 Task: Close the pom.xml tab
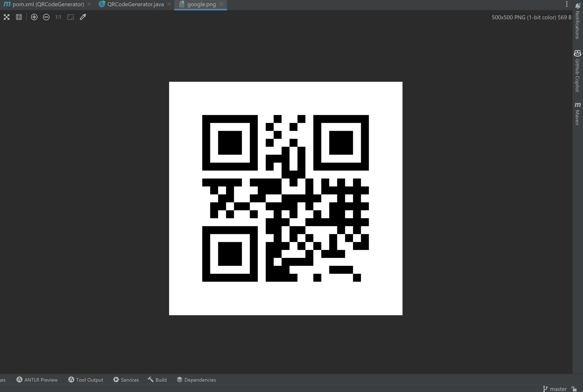click(x=89, y=4)
